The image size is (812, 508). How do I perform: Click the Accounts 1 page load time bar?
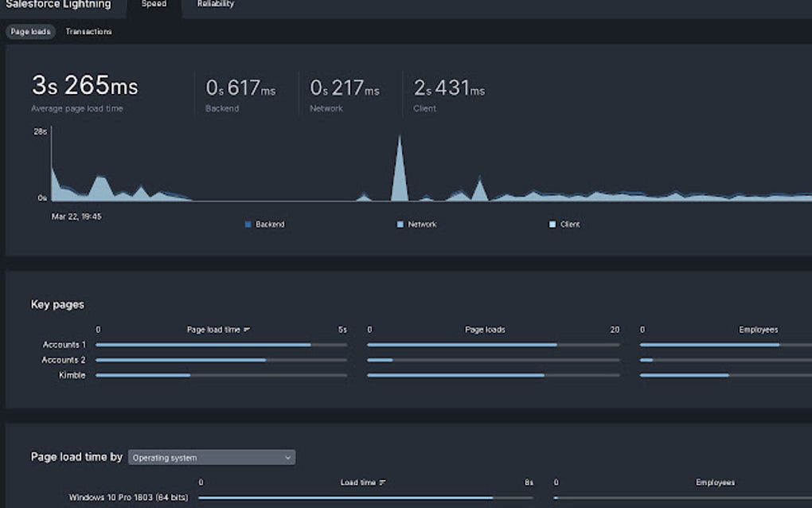tap(203, 345)
